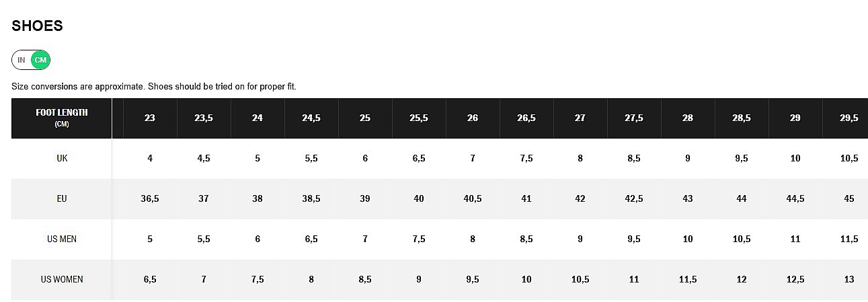Click the FOOT LENGTH (CM) header cell
868x302 pixels.
click(x=62, y=118)
